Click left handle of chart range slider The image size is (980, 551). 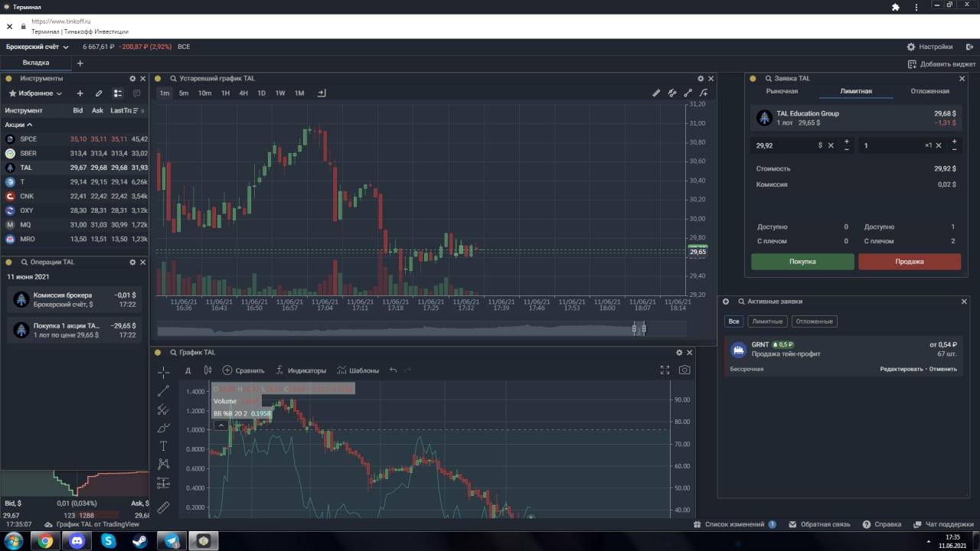pyautogui.click(x=634, y=328)
